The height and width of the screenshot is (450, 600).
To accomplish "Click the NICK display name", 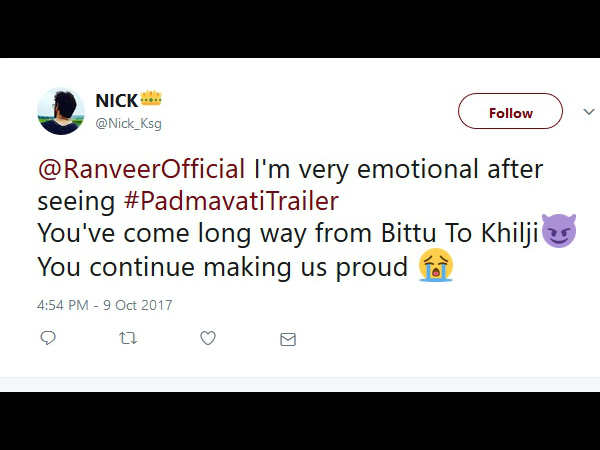I will pyautogui.click(x=116, y=100).
